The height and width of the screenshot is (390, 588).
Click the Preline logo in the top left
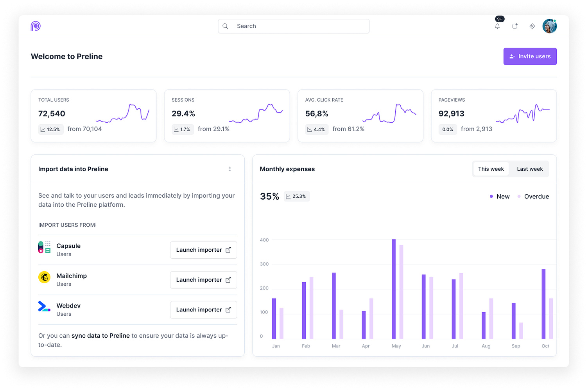(36, 26)
